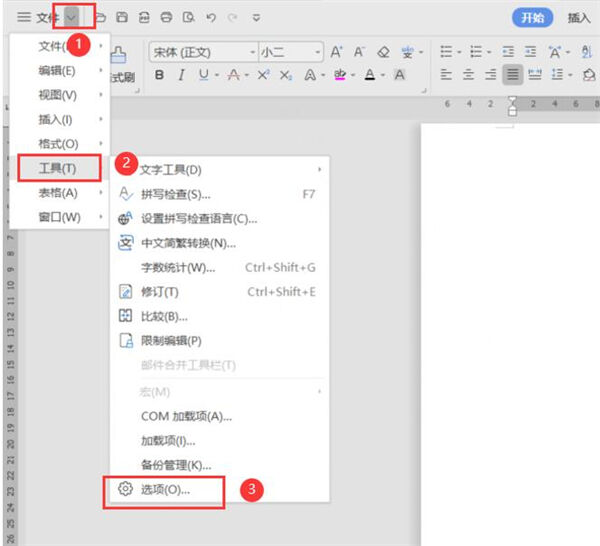The height and width of the screenshot is (546, 600).
Task: Click the center-align paragraph icon
Action: [467, 75]
